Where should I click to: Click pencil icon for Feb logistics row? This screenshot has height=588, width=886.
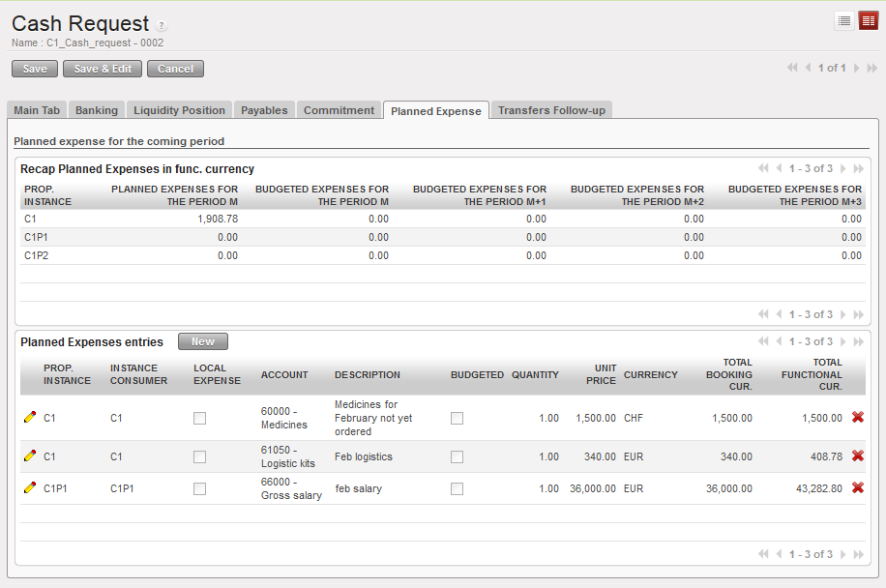(30, 456)
